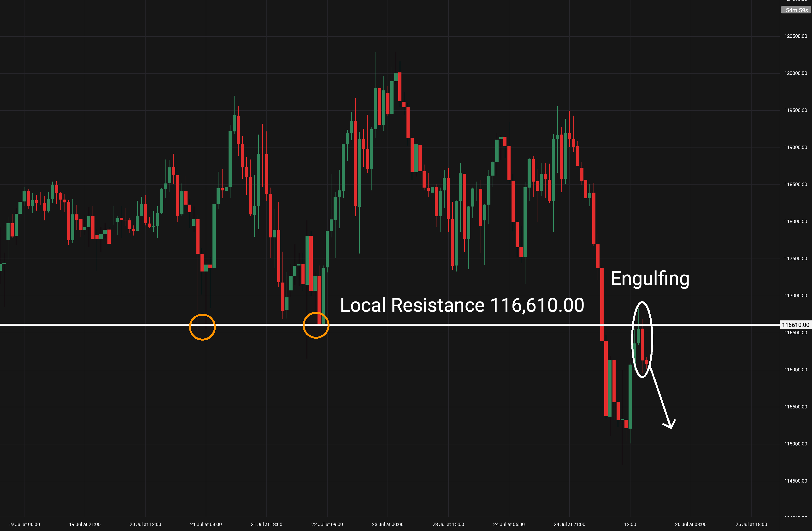Select the Engulfing text annotation

tap(650, 279)
